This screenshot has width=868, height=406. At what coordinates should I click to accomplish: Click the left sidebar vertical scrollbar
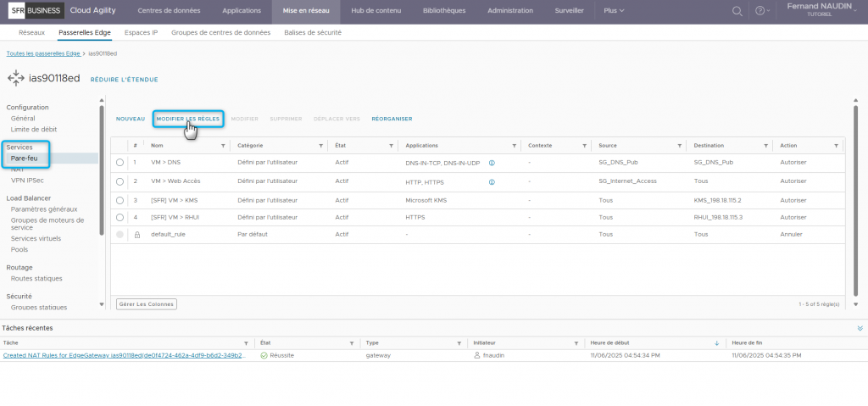pyautogui.click(x=102, y=170)
